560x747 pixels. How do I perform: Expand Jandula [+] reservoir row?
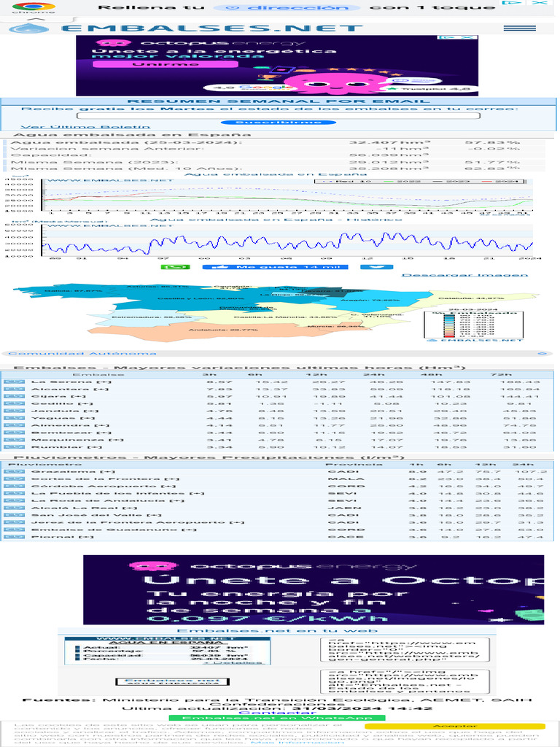(x=65, y=411)
